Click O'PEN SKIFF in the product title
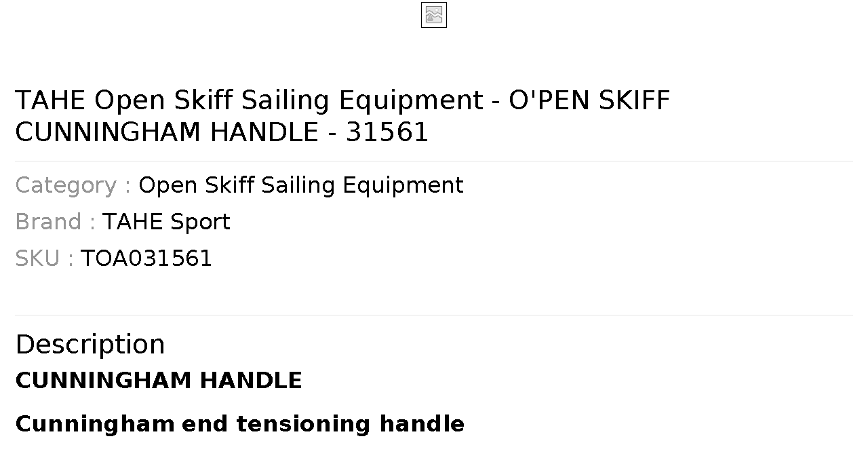 pyautogui.click(x=590, y=100)
